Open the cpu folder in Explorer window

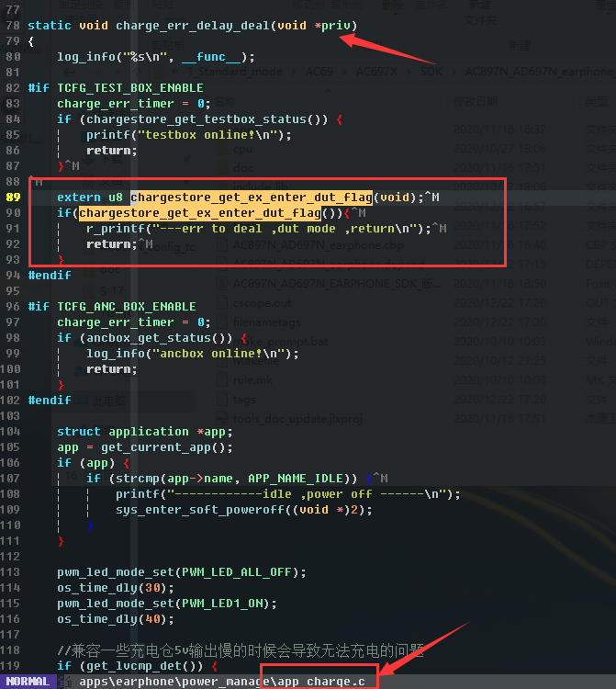pyautogui.click(x=242, y=149)
